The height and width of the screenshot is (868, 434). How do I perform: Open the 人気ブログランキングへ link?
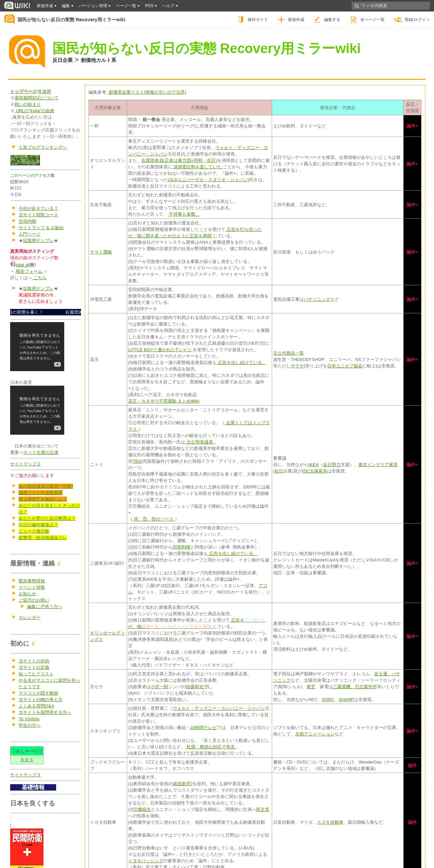pyautogui.click(x=43, y=147)
